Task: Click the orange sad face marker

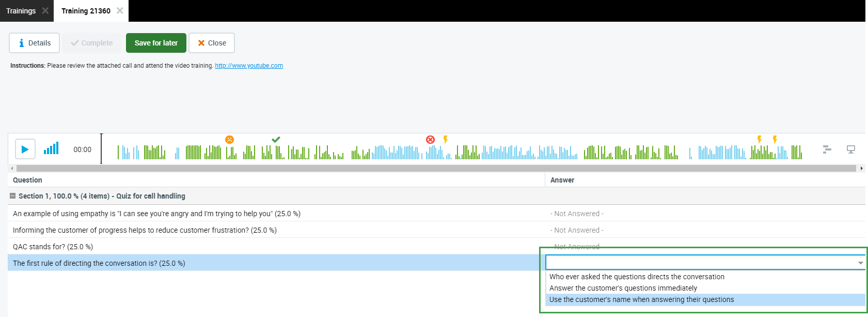Action: [x=229, y=140]
